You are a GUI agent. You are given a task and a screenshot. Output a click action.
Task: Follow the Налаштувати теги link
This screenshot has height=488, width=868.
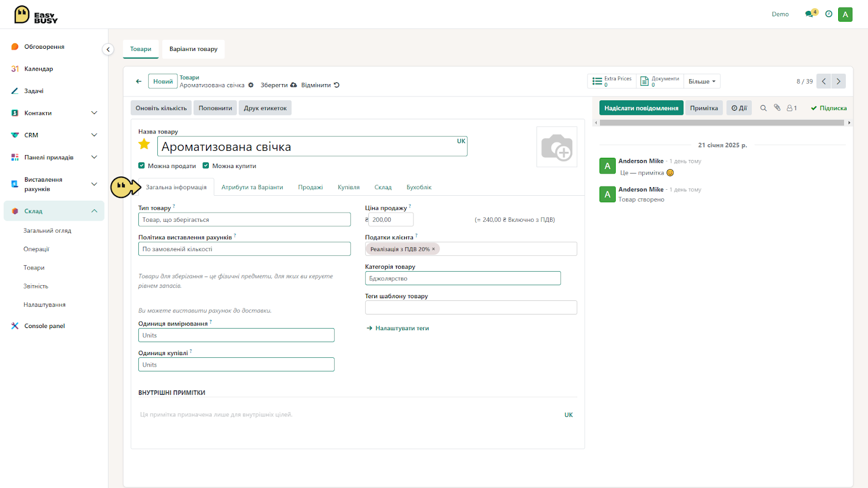point(398,328)
